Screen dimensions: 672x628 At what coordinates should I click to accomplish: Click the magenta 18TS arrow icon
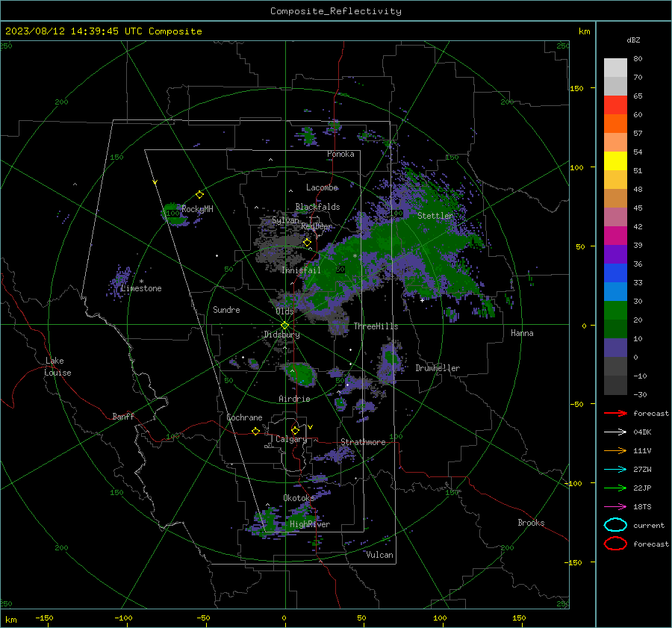pyautogui.click(x=615, y=507)
